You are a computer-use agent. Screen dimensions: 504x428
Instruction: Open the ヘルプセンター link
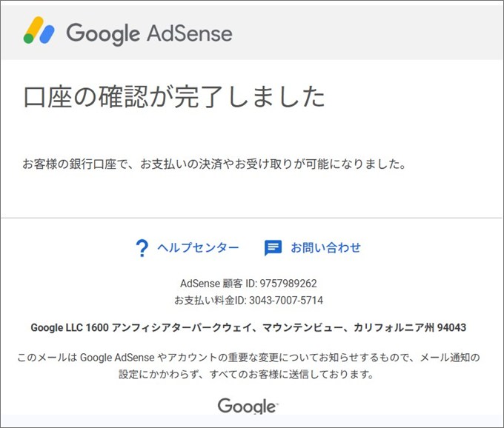pos(198,247)
